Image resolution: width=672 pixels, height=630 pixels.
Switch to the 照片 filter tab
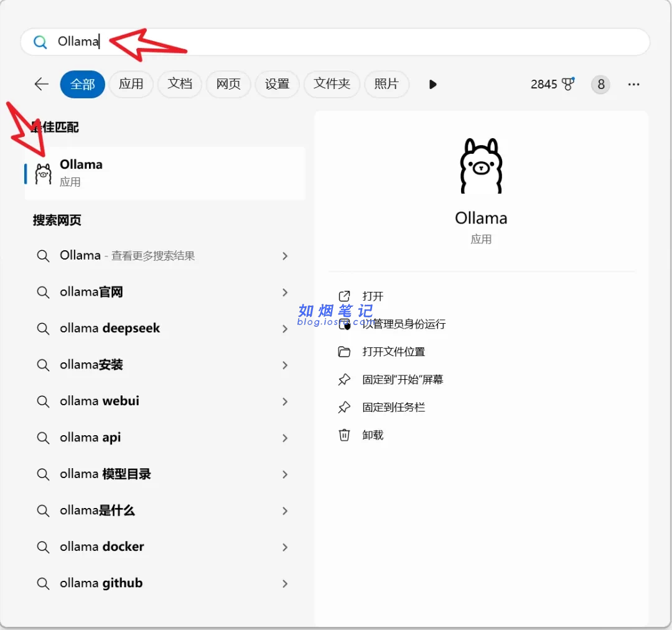pos(386,84)
